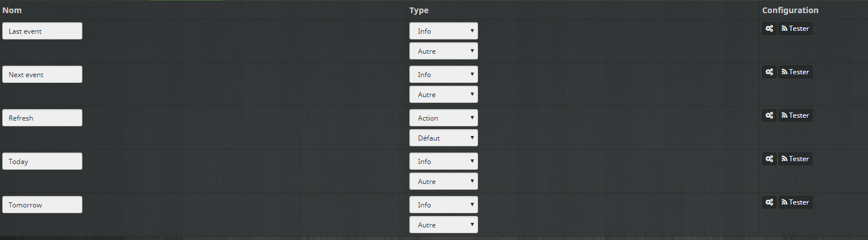Click the Tomorrow name field
The image size is (868, 240).
(x=42, y=205)
